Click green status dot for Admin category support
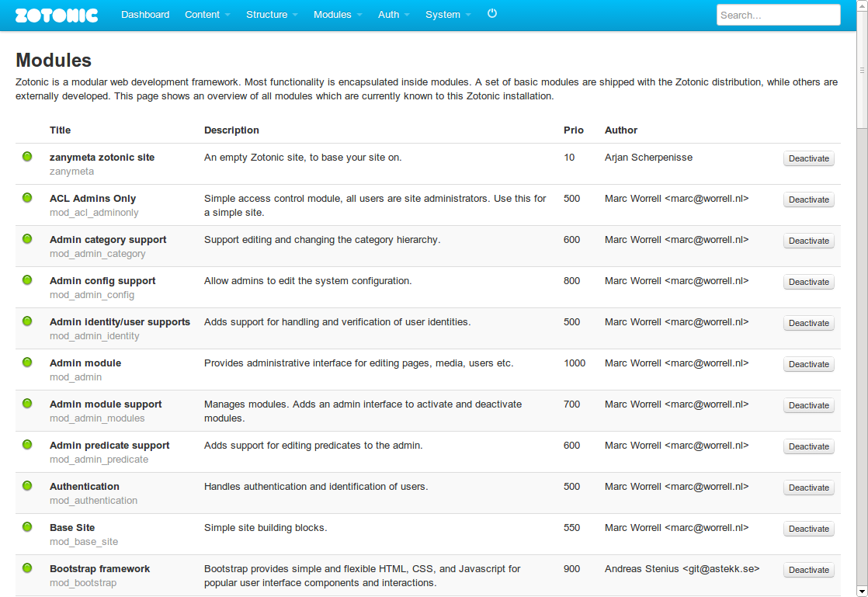 point(27,239)
